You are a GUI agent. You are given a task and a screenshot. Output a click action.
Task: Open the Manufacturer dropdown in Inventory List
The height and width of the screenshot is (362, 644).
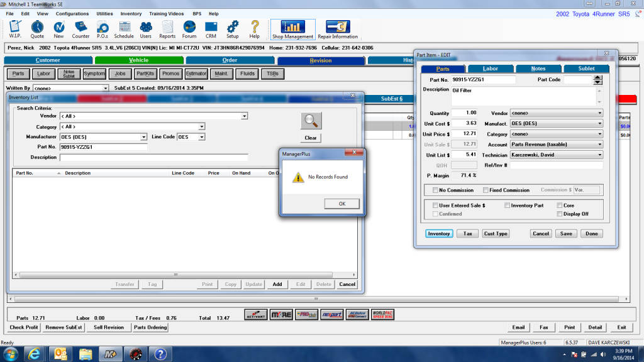tap(143, 137)
